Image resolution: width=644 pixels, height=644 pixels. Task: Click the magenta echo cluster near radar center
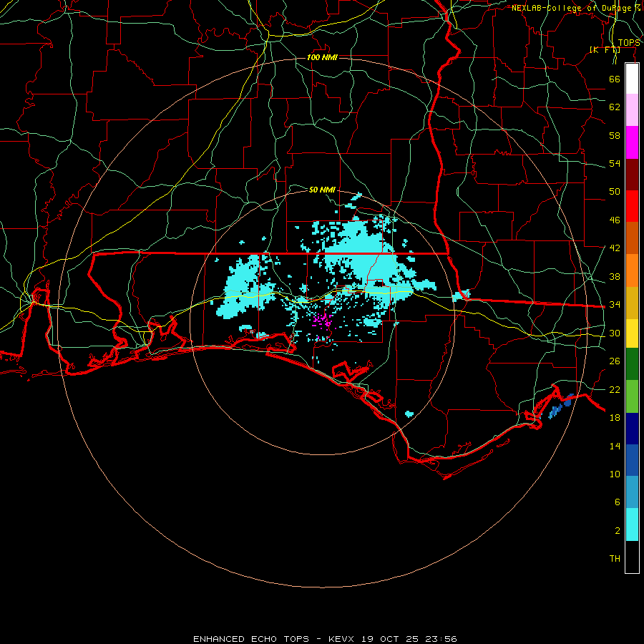click(x=322, y=321)
